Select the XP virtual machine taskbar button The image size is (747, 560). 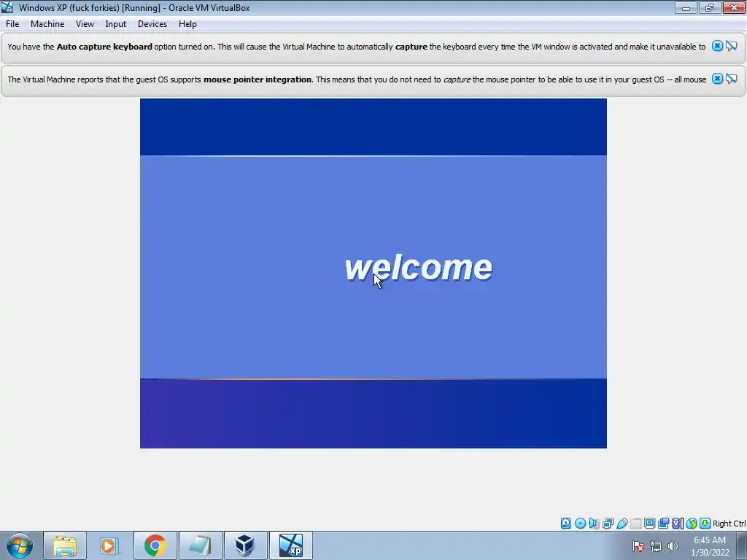click(x=291, y=545)
